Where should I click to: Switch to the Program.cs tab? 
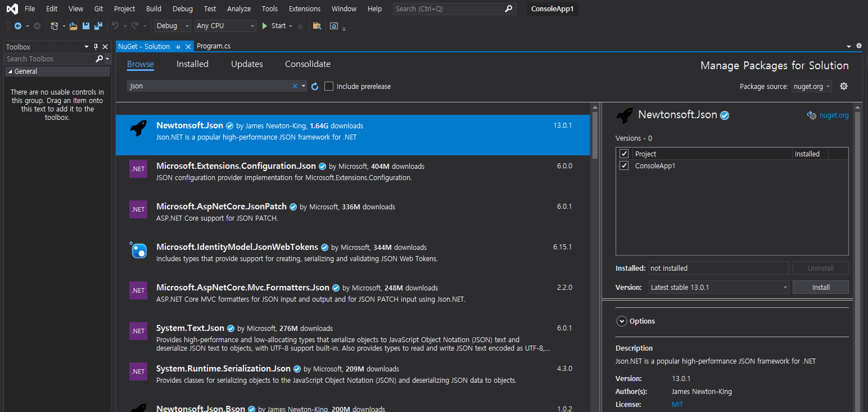[214, 46]
